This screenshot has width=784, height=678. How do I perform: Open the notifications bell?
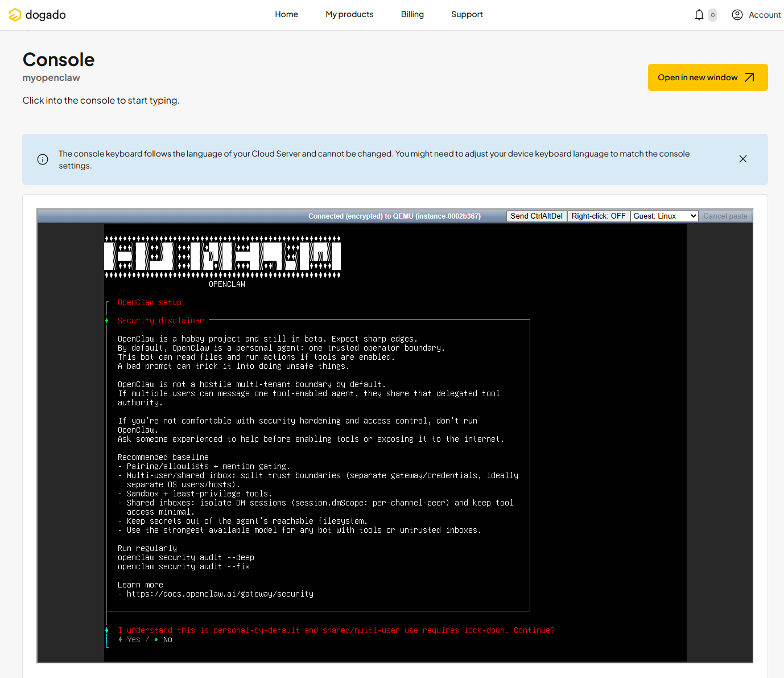coord(699,15)
